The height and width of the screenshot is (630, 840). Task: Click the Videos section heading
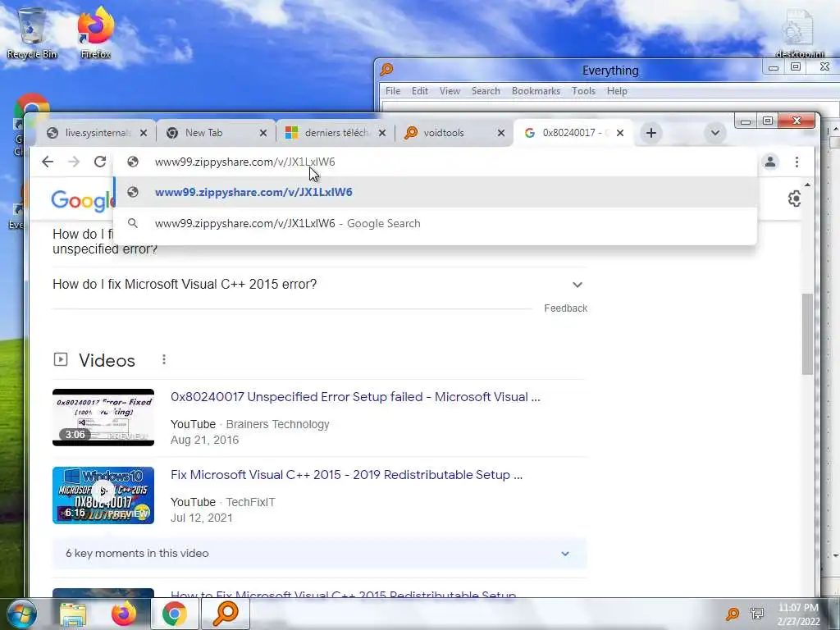point(107,360)
